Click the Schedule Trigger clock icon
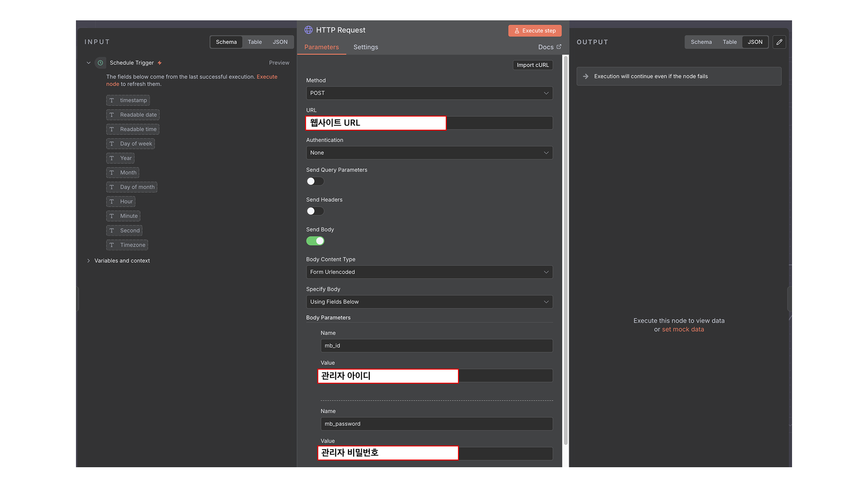The width and height of the screenshot is (868, 488). [100, 63]
